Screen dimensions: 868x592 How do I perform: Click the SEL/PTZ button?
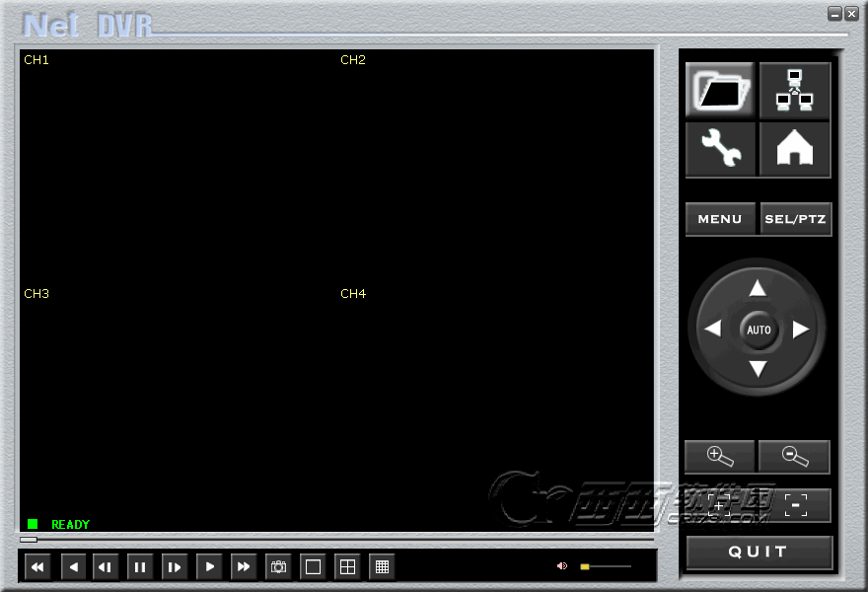(795, 219)
